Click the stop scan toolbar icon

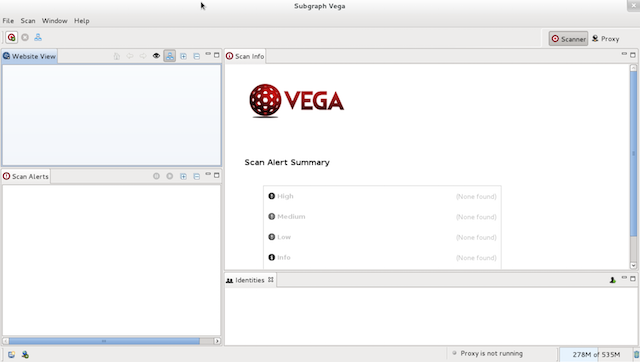pyautogui.click(x=25, y=38)
